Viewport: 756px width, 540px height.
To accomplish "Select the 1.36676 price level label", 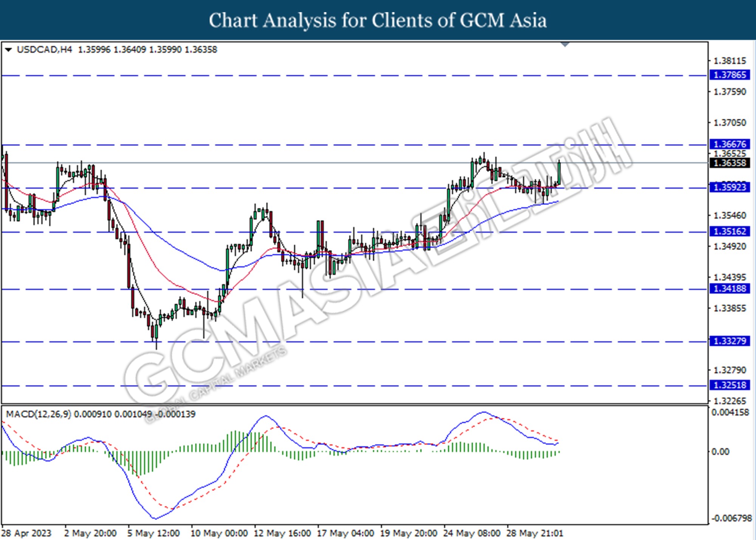I will (x=730, y=144).
